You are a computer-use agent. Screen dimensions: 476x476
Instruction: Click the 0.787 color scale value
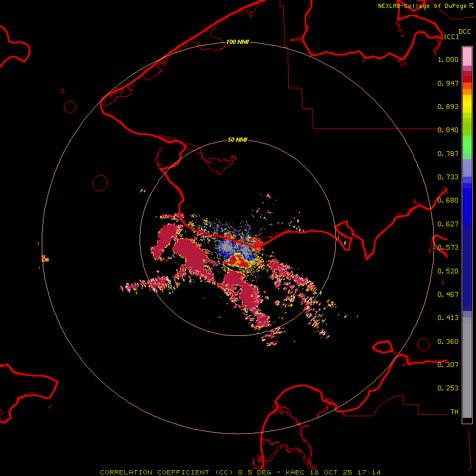click(448, 153)
